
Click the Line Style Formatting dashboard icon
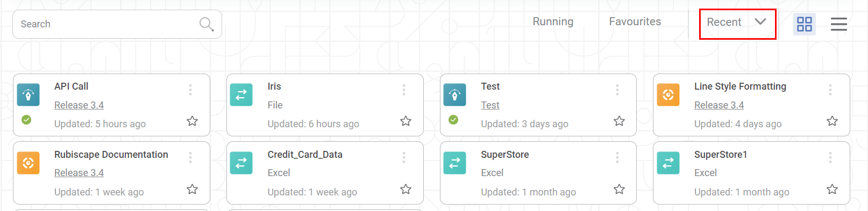[668, 95]
